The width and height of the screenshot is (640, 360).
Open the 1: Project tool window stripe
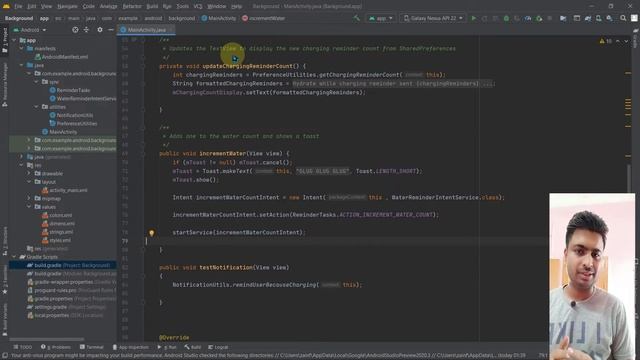tap(4, 40)
